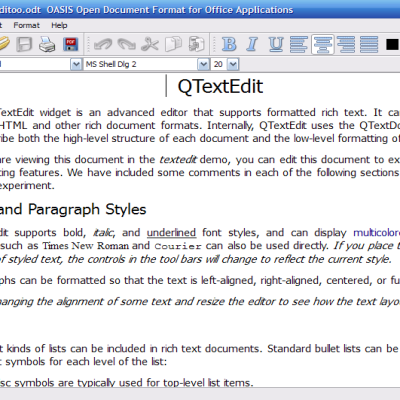The image size is (400, 400).
Task: Click the 'Times New Roman' text
Action: 86,246
